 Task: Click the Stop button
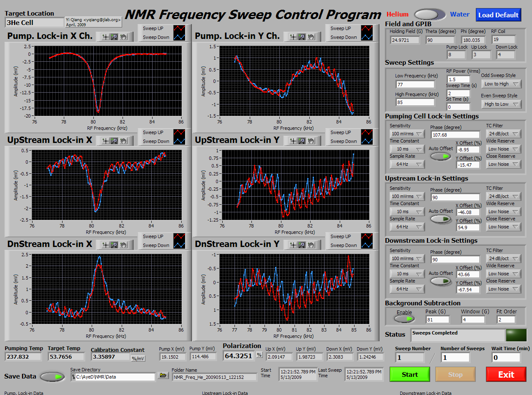[x=456, y=374]
